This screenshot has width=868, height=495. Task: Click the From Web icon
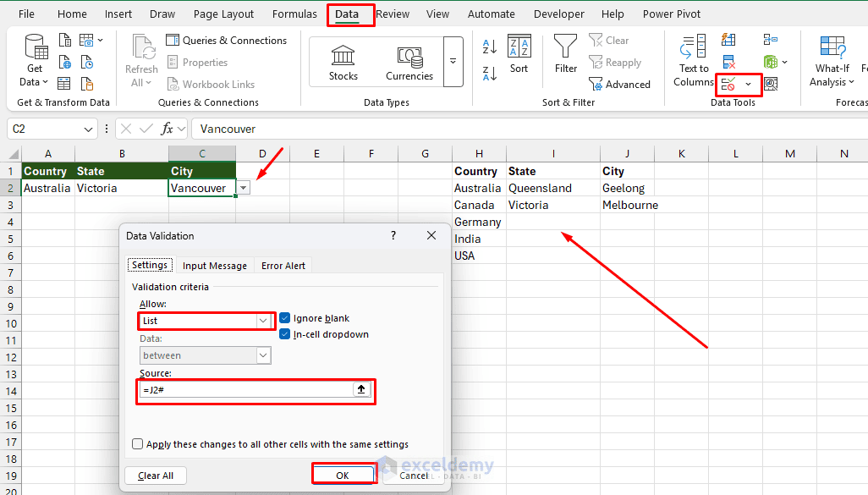pyautogui.click(x=65, y=62)
